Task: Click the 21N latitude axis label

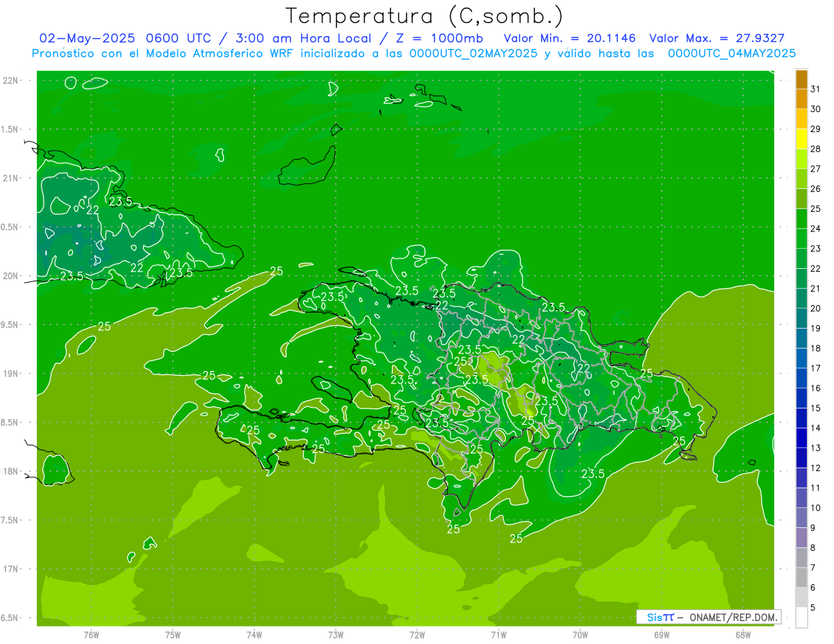Action: 11,178
